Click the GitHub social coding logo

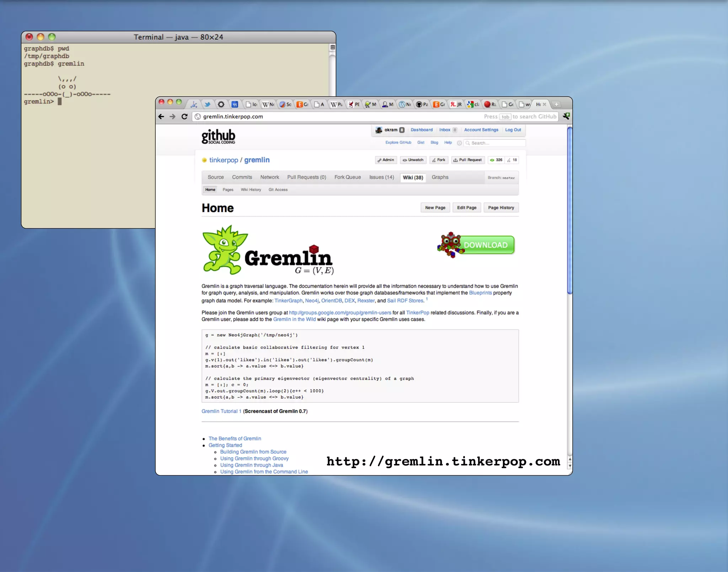[x=218, y=137]
